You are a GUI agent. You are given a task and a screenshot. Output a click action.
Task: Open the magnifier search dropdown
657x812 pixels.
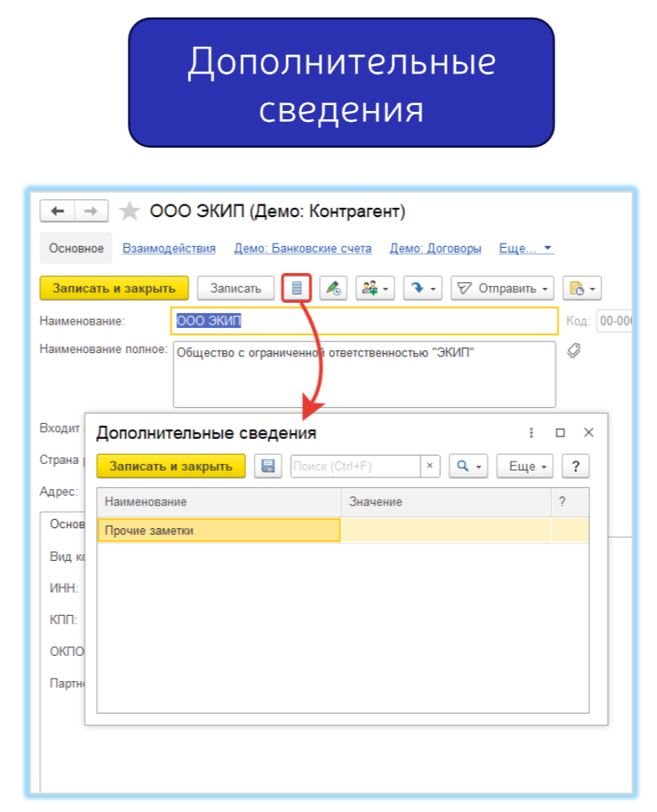(x=467, y=466)
